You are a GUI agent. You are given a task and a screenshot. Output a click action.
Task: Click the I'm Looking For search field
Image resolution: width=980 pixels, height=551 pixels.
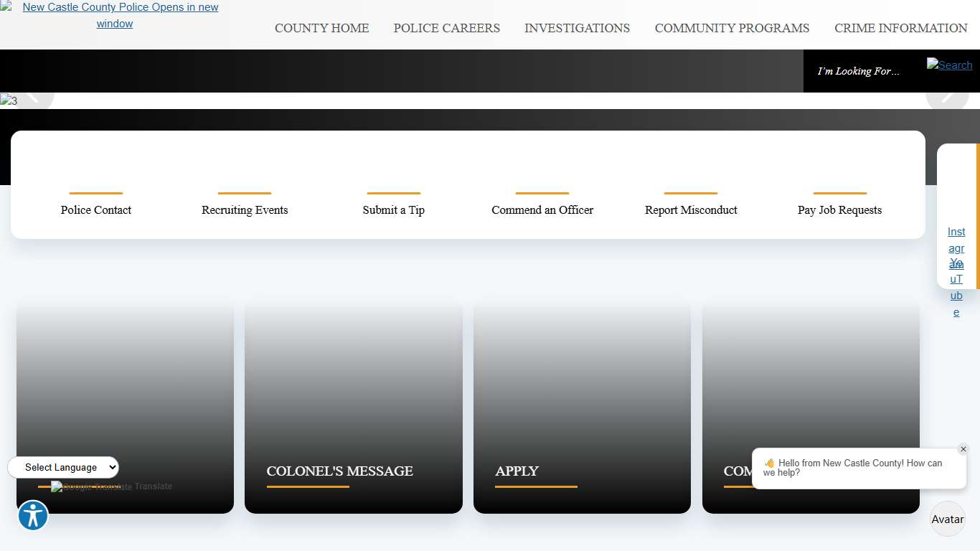click(x=859, y=71)
